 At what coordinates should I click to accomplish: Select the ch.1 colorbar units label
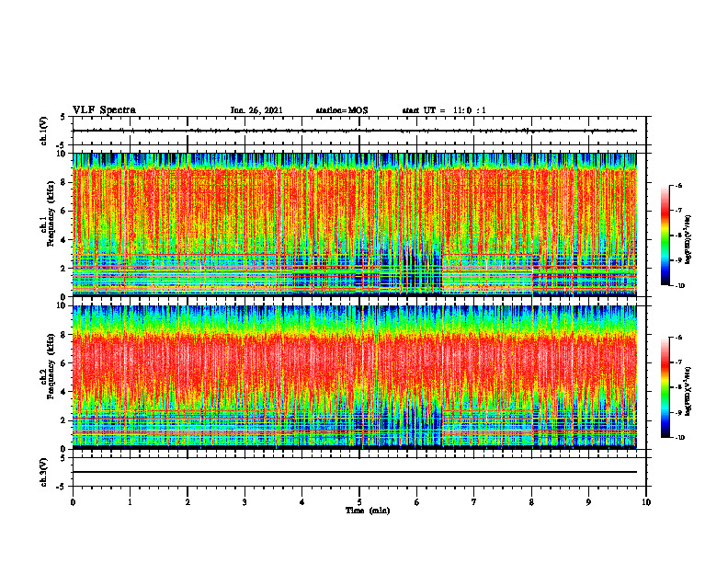pos(688,240)
